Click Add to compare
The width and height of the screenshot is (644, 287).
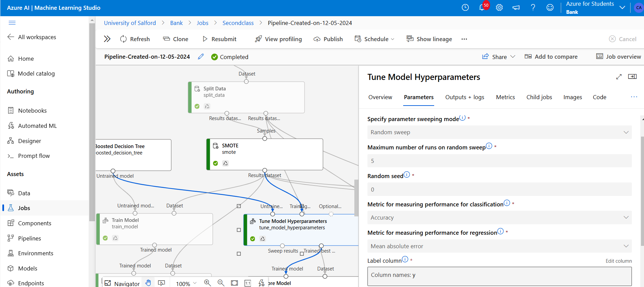(x=551, y=57)
